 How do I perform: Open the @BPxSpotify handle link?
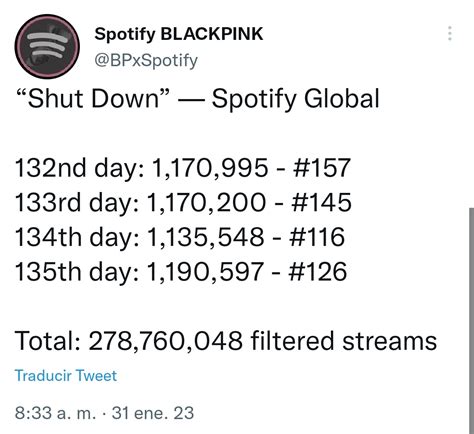pos(146,60)
